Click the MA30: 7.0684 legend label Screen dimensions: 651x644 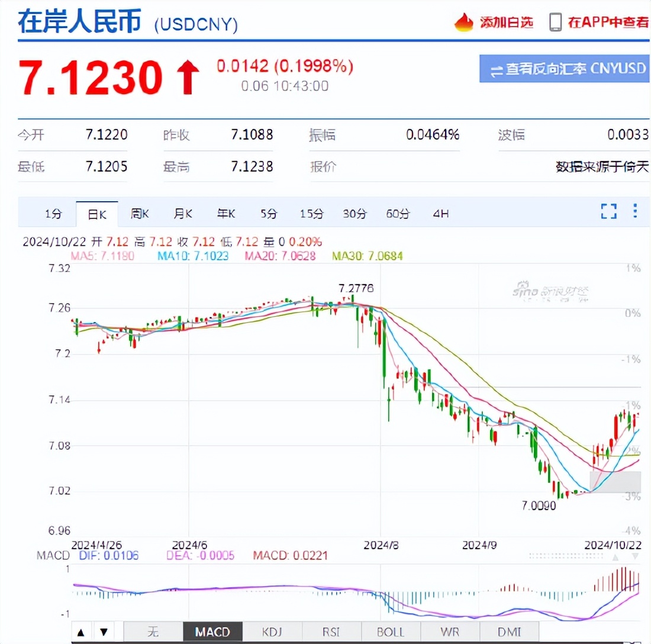(368, 256)
